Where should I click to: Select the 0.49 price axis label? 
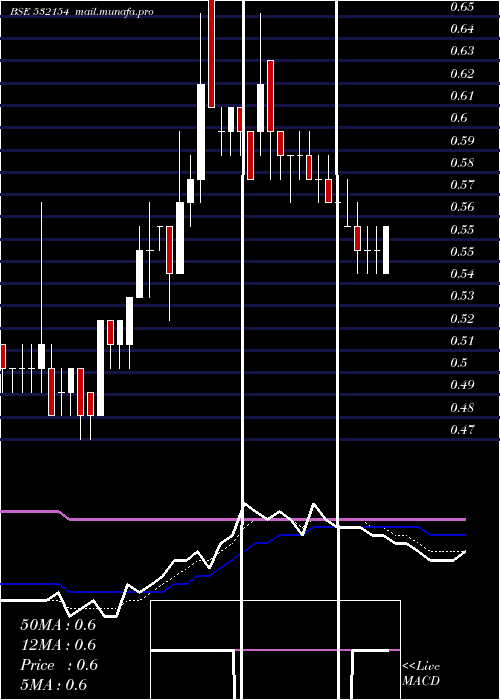(x=462, y=385)
